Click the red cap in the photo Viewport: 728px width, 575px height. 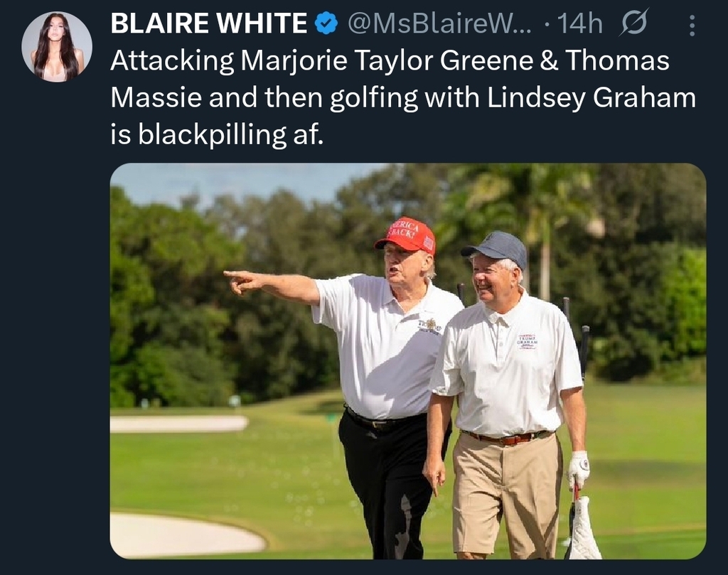[407, 235]
